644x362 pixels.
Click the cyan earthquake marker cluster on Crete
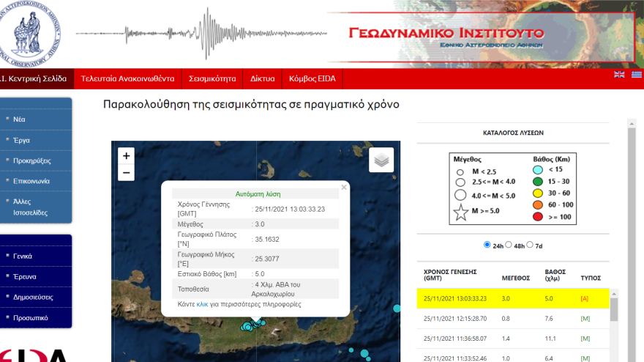tap(253, 325)
